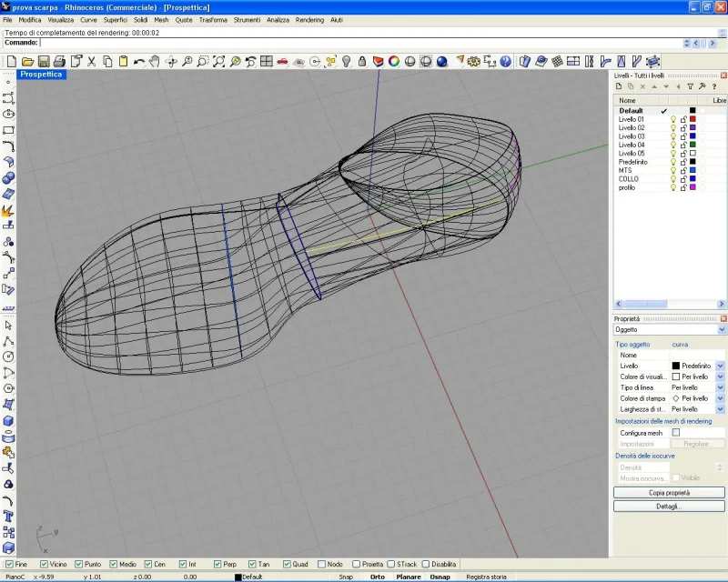
Task: Click the Undo arrow icon
Action: tap(139, 61)
